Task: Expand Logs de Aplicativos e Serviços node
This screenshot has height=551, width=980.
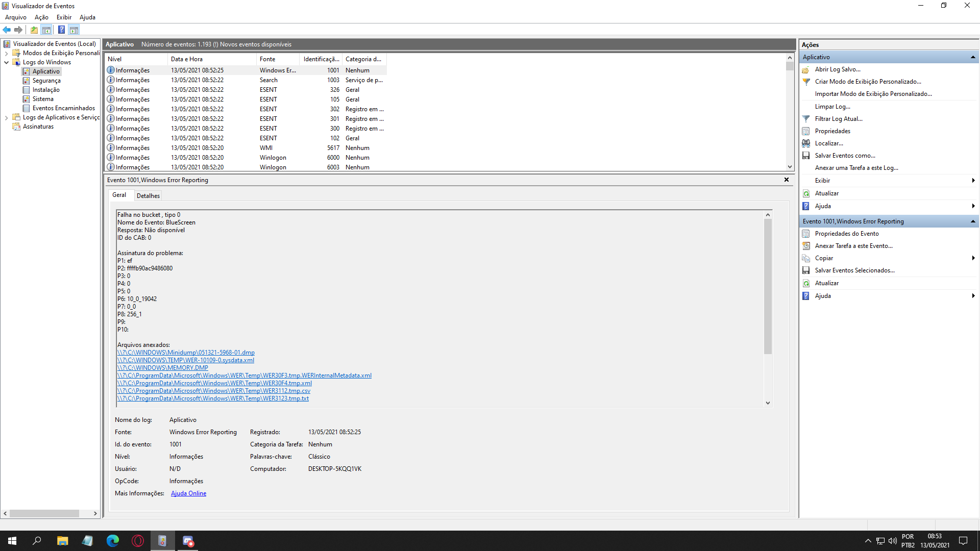Action: [x=6, y=117]
